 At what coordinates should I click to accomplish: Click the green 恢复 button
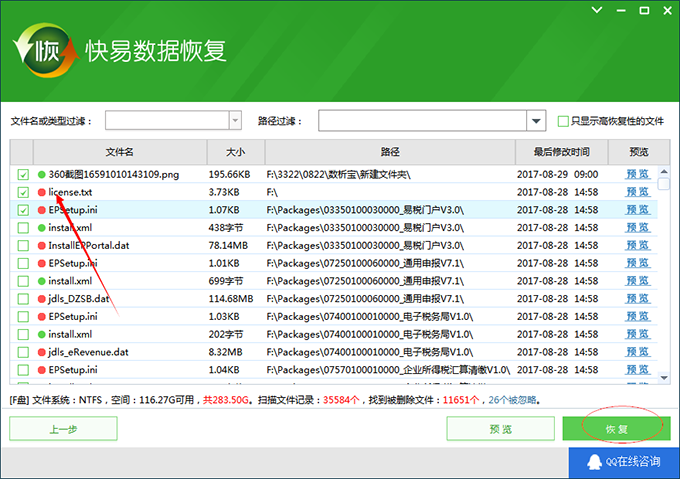(x=614, y=427)
